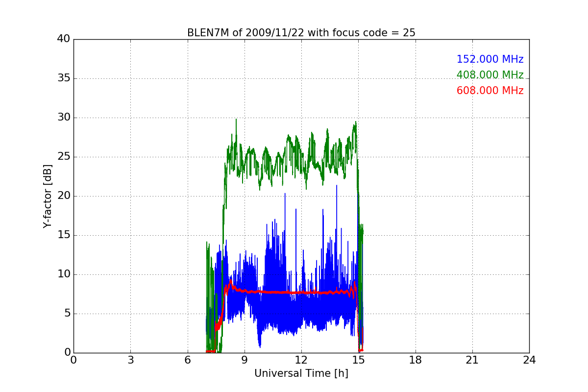Click the y-axis tick label 40
Screen dimensions: 588x392
64,39
